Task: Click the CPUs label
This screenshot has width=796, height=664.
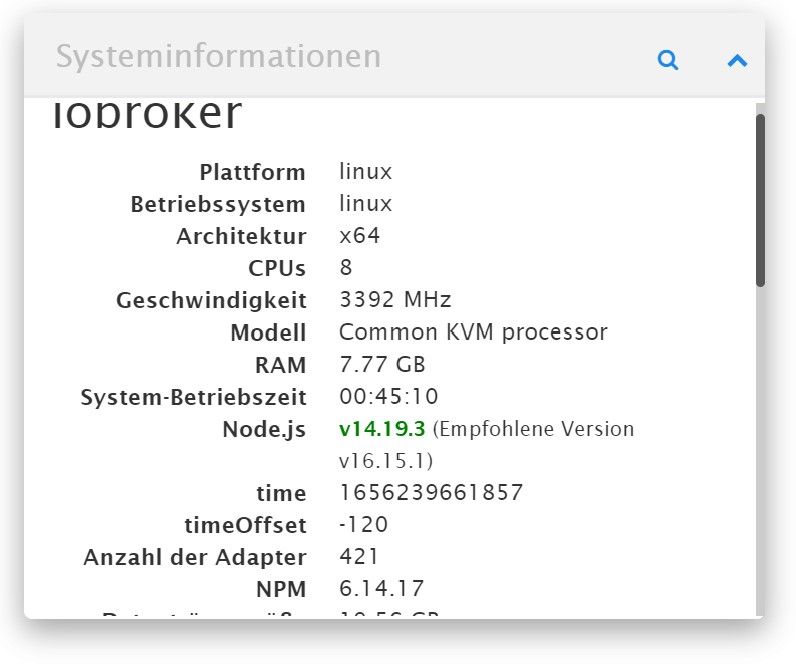Action: (x=277, y=268)
